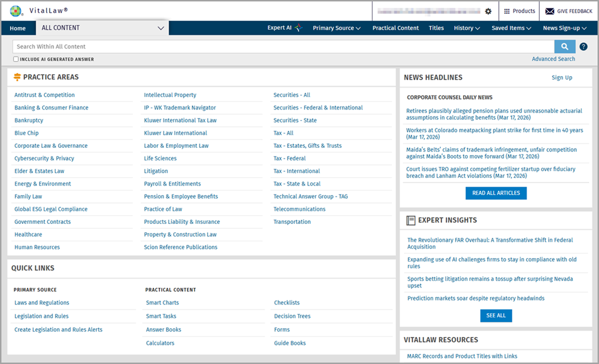This screenshot has width=599, height=364.
Task: Open Antitrust & Competition practice area
Action: tap(44, 95)
